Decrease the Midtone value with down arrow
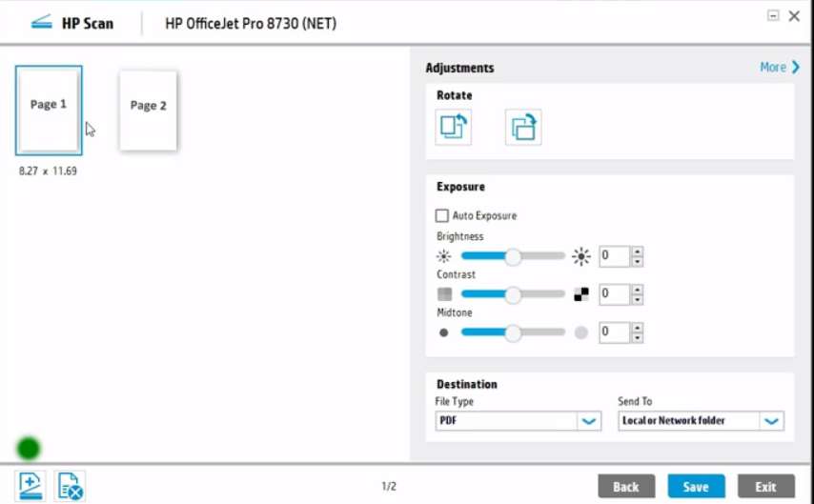814x504 pixels. pos(638,337)
